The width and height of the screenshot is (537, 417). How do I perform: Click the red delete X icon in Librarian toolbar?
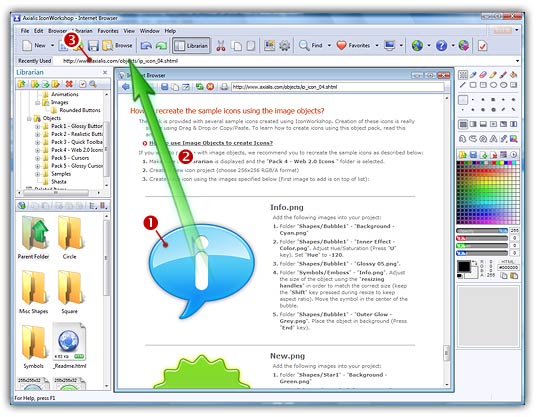(x=69, y=84)
